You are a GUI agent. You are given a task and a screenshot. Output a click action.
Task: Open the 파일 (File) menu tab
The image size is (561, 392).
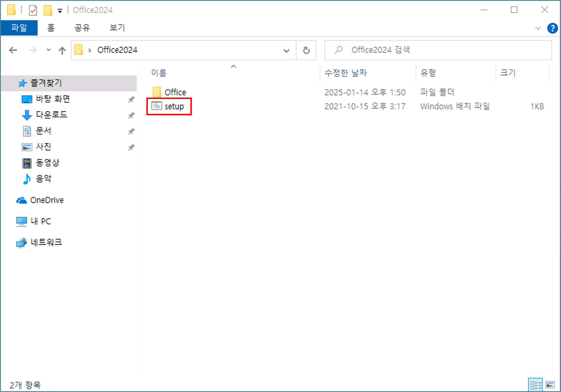pyautogui.click(x=19, y=28)
